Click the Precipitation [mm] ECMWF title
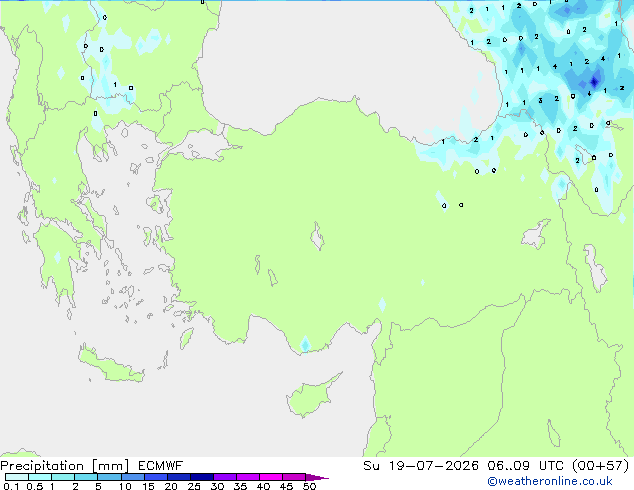 (91, 466)
